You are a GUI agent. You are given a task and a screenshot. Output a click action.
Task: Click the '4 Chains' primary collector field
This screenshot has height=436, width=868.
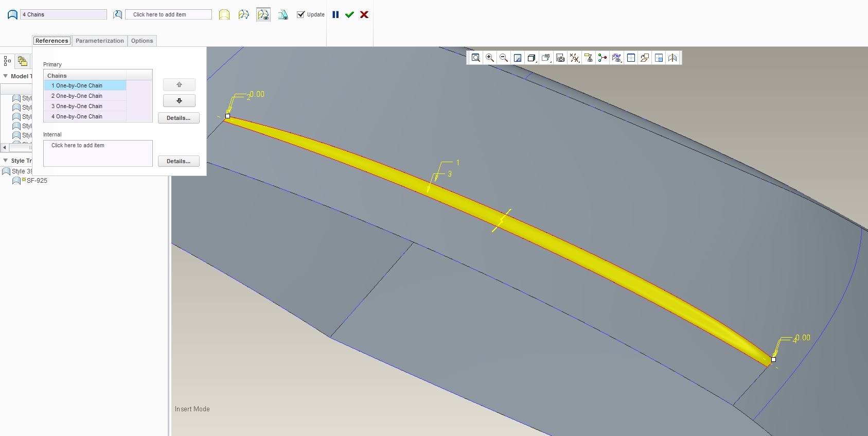click(x=64, y=14)
